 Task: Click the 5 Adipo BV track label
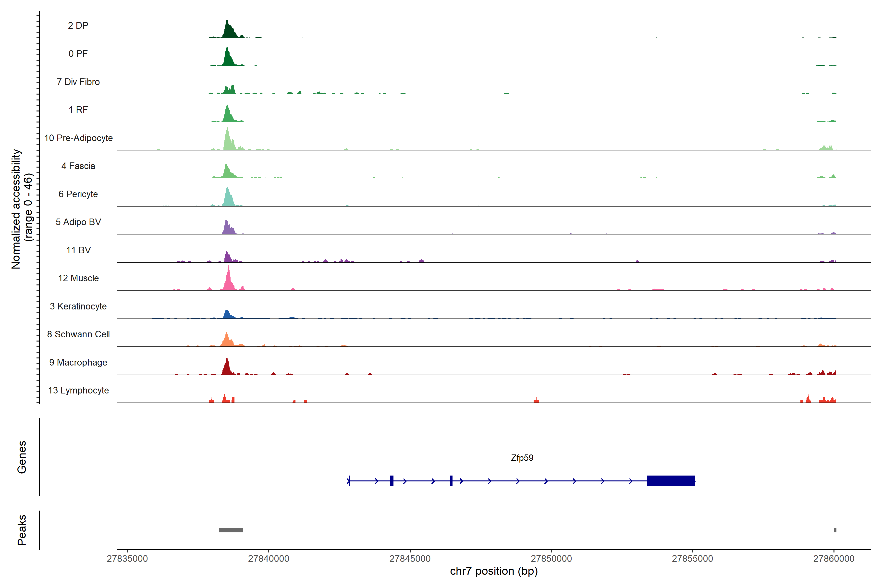(78, 222)
